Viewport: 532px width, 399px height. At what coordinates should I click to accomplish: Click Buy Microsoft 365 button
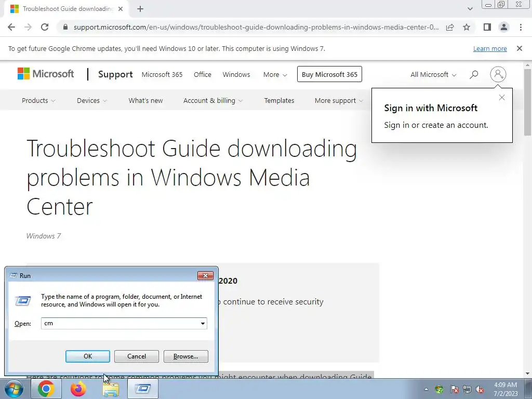[329, 74]
